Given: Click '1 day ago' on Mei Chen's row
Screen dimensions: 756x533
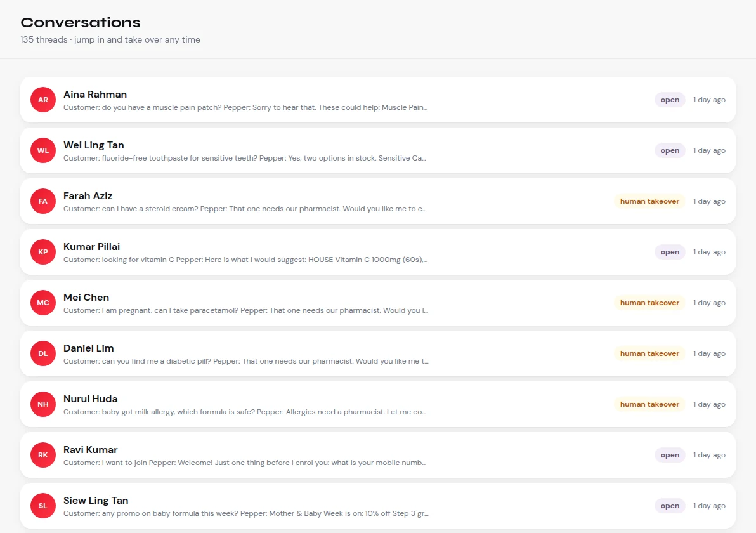Looking at the screenshot, I should pyautogui.click(x=709, y=303).
